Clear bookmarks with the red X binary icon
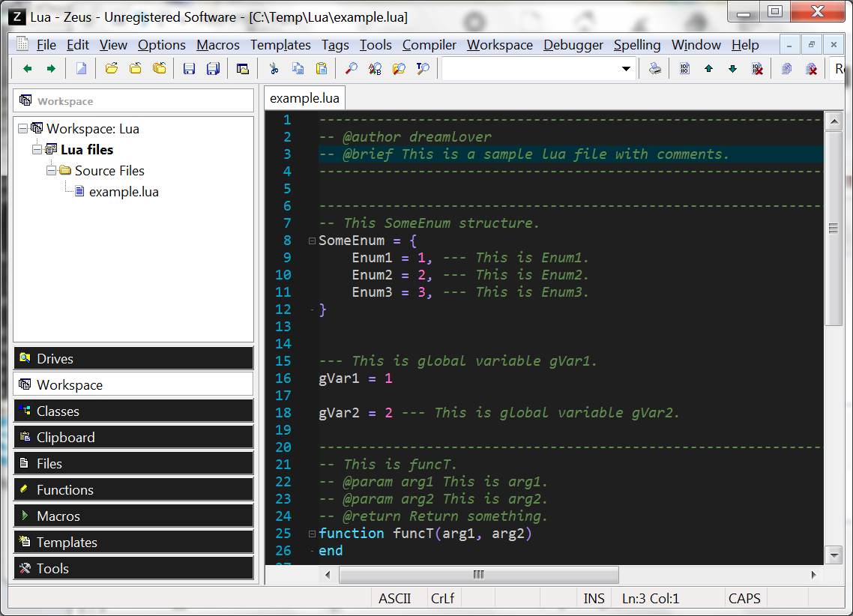Screen dimensions: 853x616 [757, 68]
